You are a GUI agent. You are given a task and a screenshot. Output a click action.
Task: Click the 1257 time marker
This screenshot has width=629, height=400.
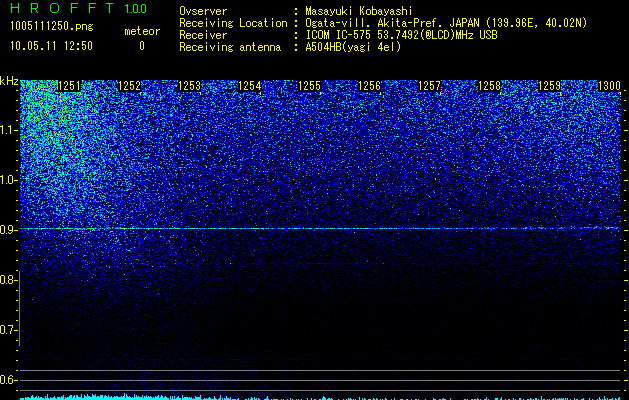click(429, 86)
